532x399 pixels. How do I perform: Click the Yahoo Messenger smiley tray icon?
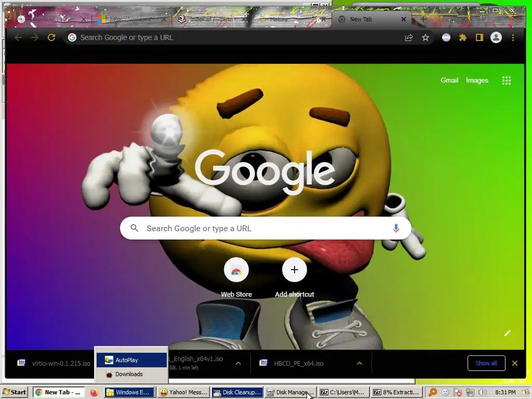click(x=445, y=393)
